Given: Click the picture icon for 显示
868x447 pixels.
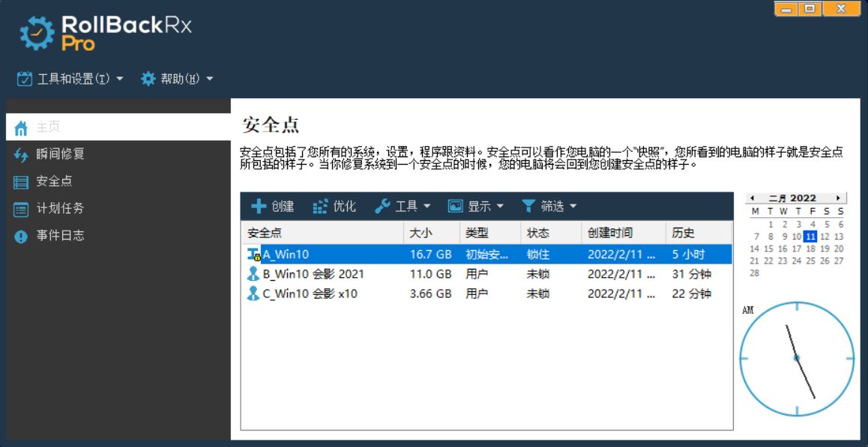Looking at the screenshot, I should tap(455, 207).
